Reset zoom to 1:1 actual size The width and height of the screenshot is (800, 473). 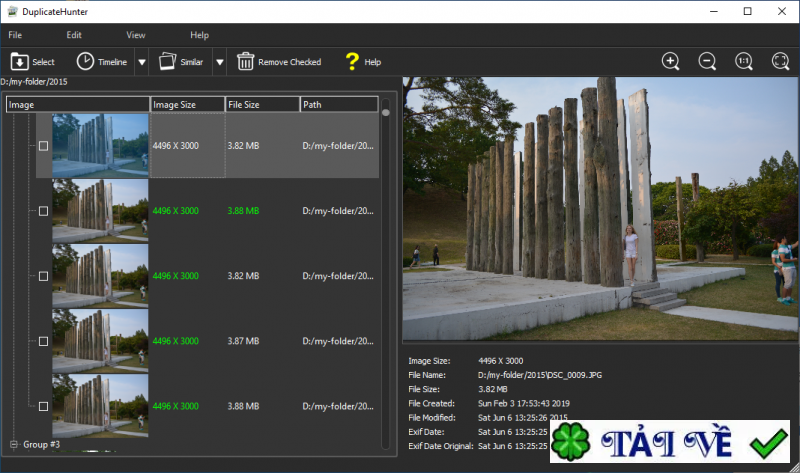(744, 61)
